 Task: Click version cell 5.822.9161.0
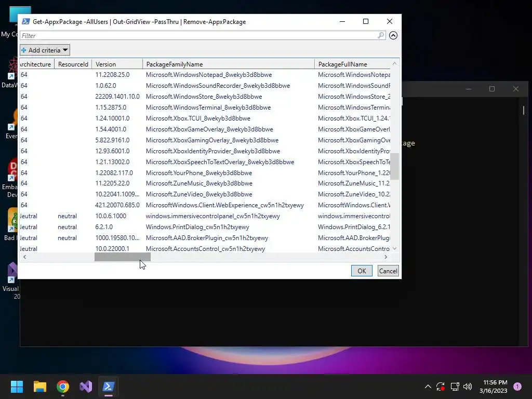pos(112,140)
